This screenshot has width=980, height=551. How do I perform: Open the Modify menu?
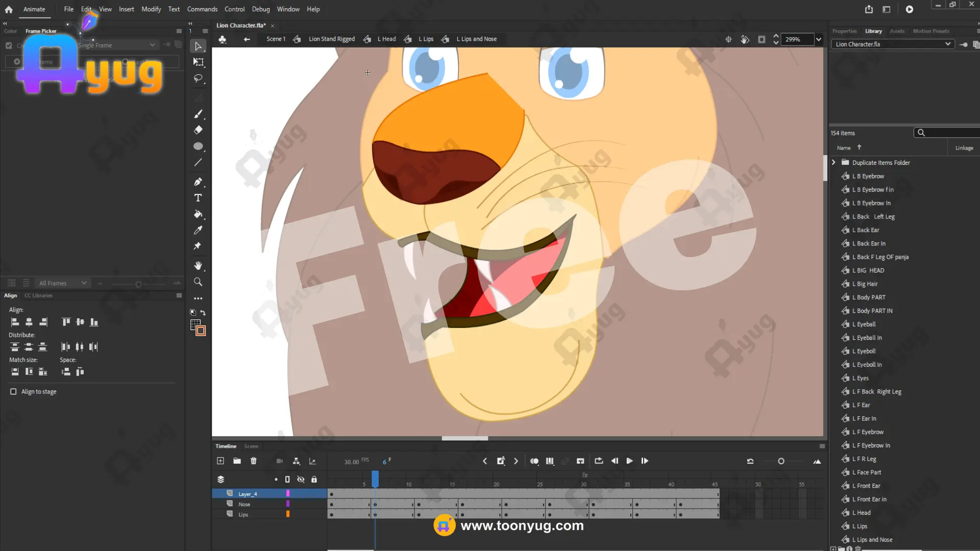tap(151, 9)
